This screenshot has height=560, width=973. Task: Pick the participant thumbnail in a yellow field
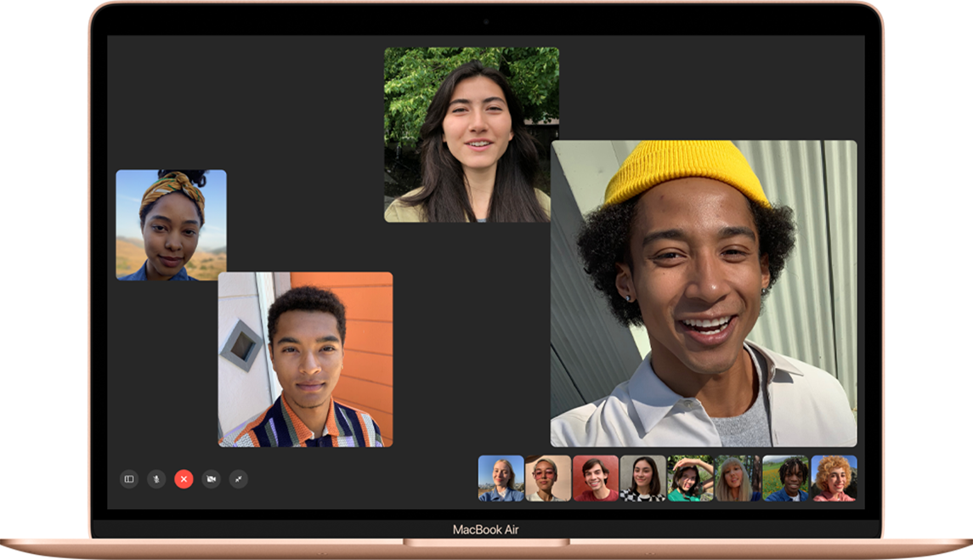pos(785,478)
